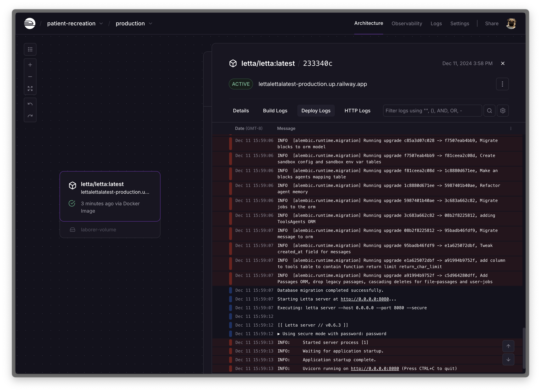Redo the last canvas change

point(30,116)
